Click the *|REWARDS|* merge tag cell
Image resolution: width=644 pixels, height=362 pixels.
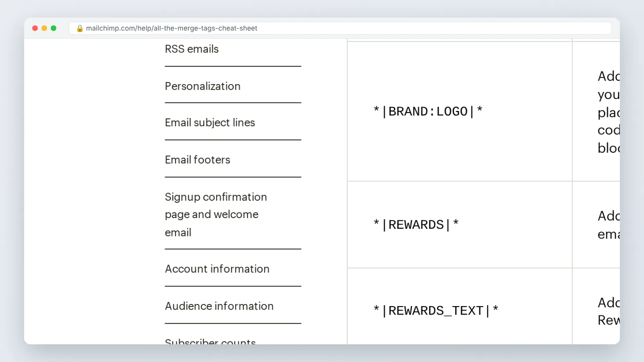click(460, 224)
